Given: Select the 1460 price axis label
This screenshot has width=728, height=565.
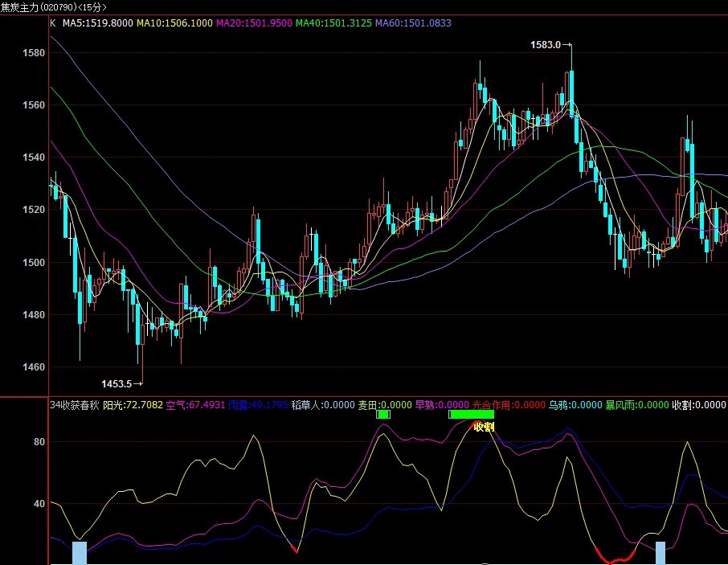Looking at the screenshot, I should pyautogui.click(x=34, y=366).
